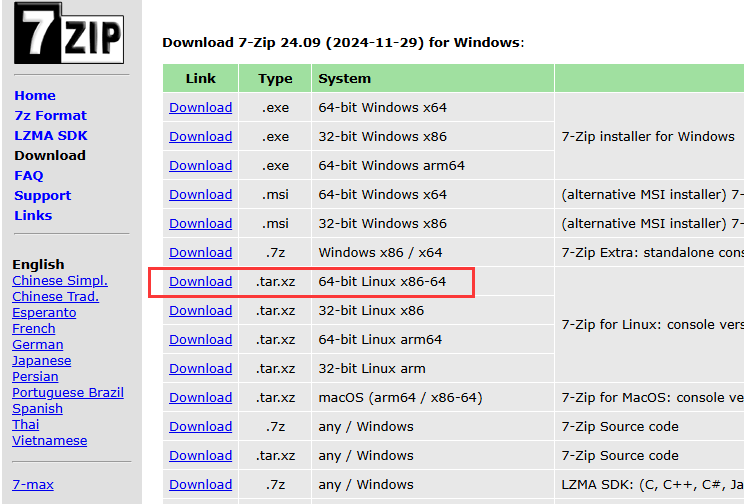
Task: Download .exe for 32-bit Windows x86
Action: 201,137
